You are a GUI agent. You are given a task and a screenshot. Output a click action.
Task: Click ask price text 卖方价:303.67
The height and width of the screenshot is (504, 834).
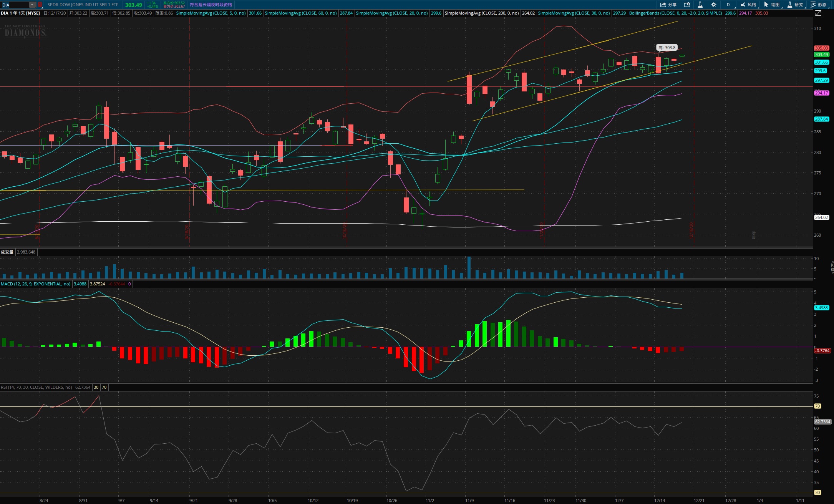pos(174,7)
